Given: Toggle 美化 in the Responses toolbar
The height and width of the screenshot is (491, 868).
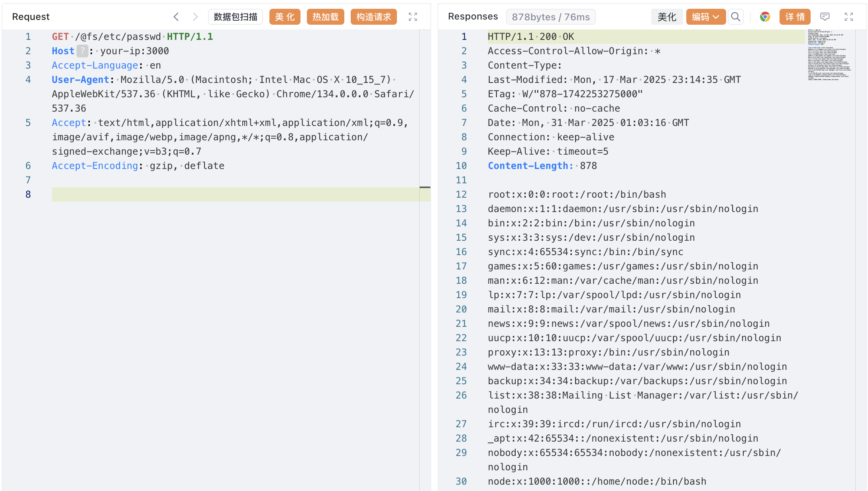Looking at the screenshot, I should coord(667,17).
